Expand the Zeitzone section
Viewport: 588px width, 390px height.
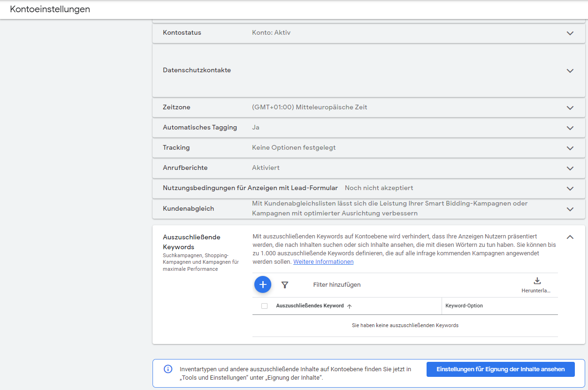(x=570, y=108)
